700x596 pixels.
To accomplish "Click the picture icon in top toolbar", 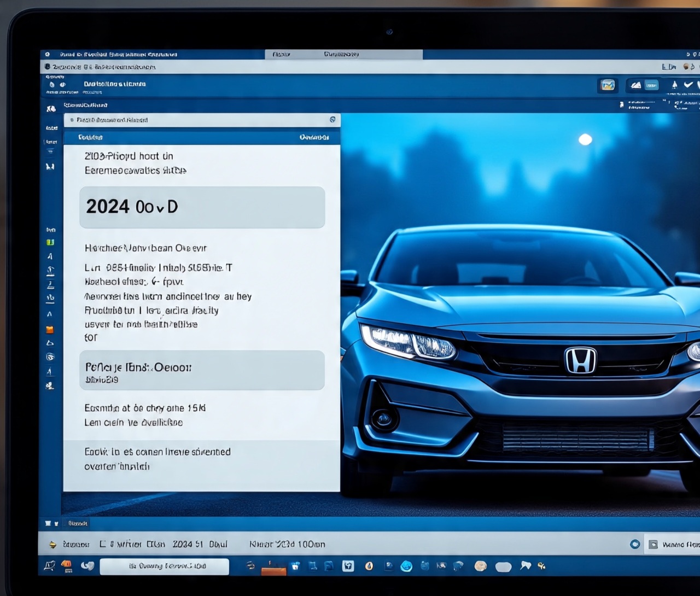I will click(x=608, y=85).
